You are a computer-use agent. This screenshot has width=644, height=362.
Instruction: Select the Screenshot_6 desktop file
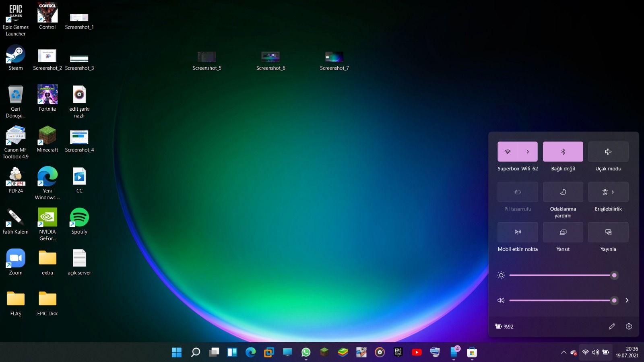pyautogui.click(x=270, y=61)
